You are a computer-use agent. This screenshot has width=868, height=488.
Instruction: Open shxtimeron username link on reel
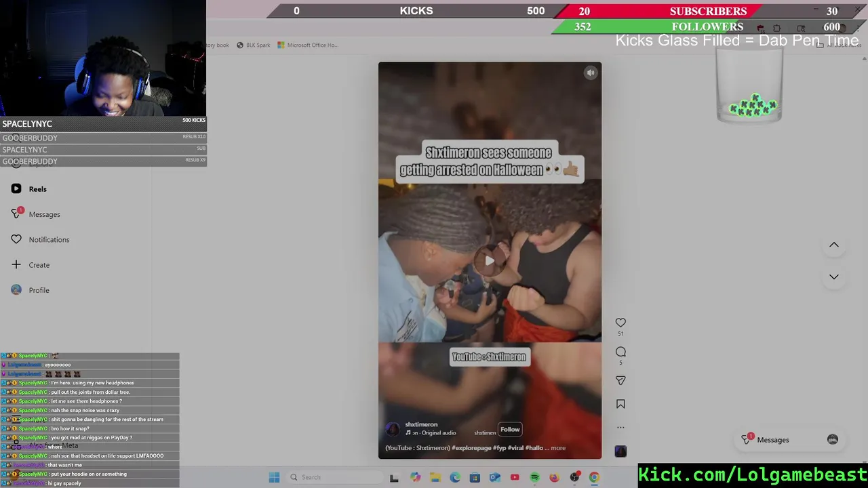(x=421, y=424)
